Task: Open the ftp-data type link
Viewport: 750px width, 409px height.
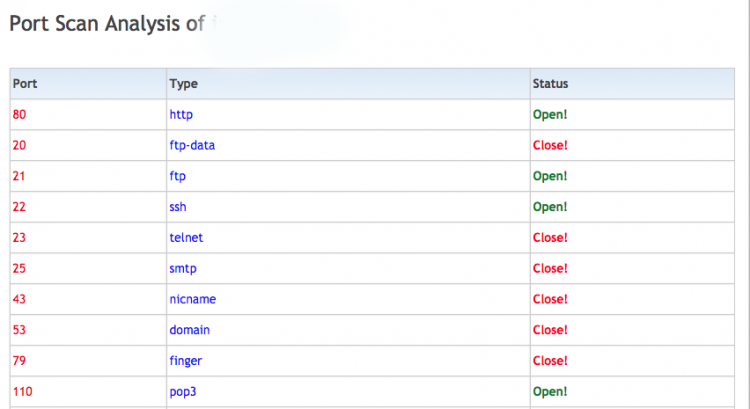Action: (192, 145)
